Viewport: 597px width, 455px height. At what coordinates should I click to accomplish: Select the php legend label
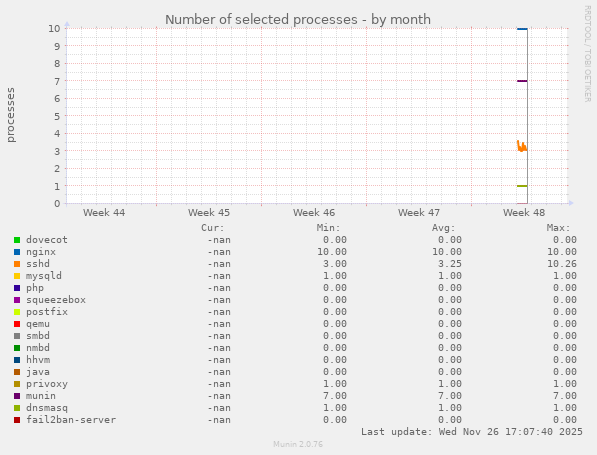pyautogui.click(x=35, y=288)
